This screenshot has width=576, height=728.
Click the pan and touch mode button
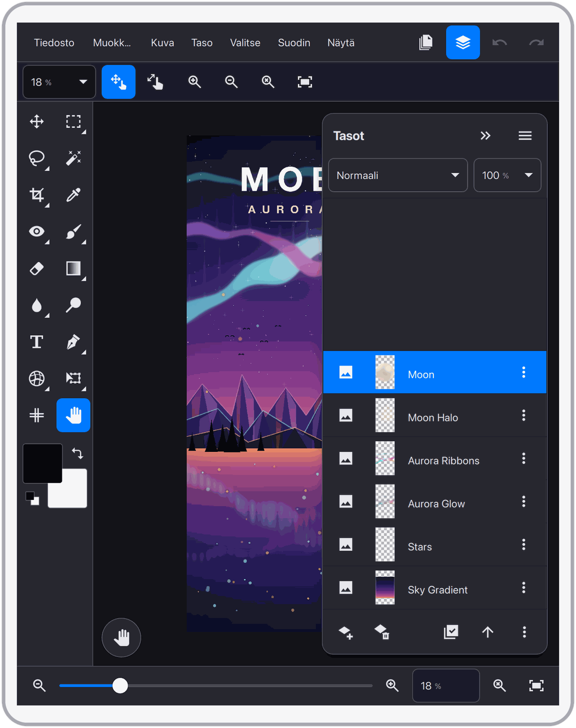(x=119, y=82)
